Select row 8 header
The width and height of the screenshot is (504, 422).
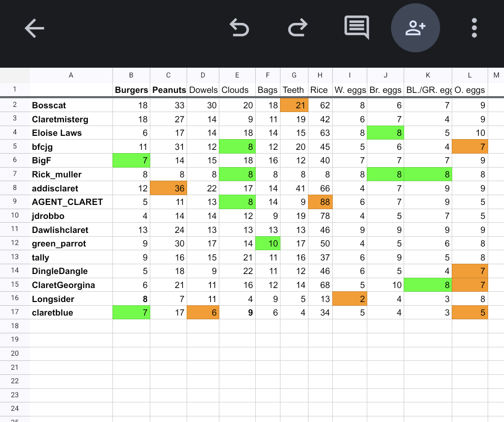[x=14, y=189]
